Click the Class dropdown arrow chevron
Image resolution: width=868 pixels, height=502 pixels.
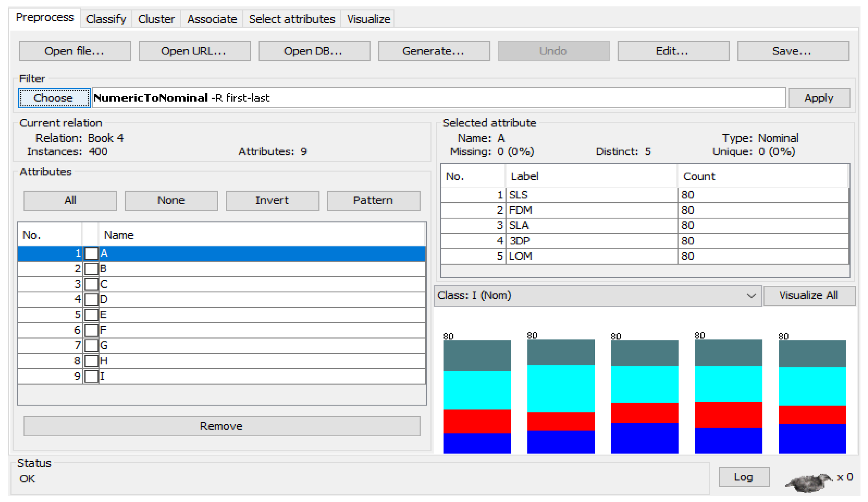751,296
